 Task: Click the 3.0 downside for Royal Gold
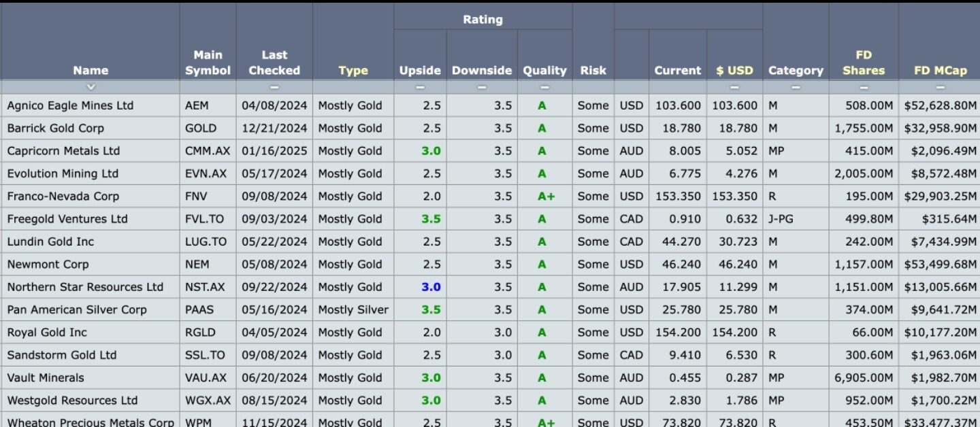[503, 332]
